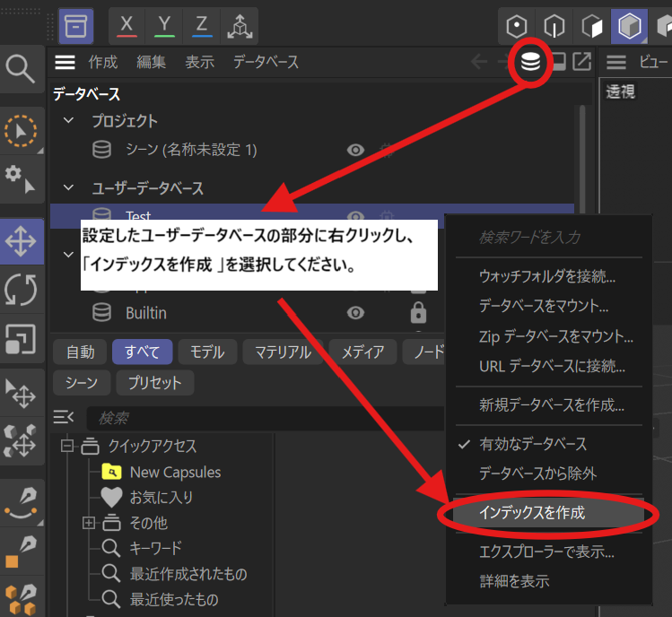Click the cursor with move arrows tool
This screenshot has width=672, height=617.
pyautogui.click(x=21, y=393)
